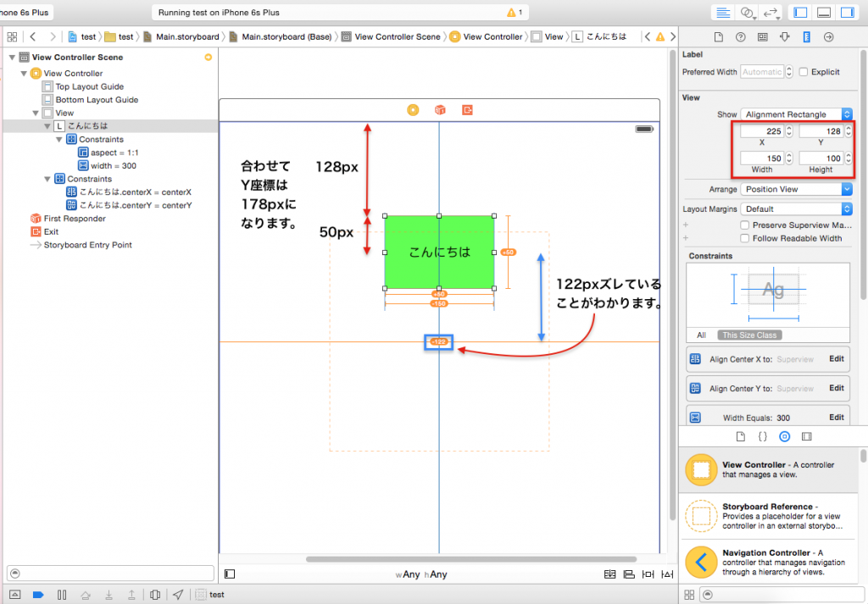Toggle the bottom debug area panel
The image size is (868, 604).
point(822,13)
